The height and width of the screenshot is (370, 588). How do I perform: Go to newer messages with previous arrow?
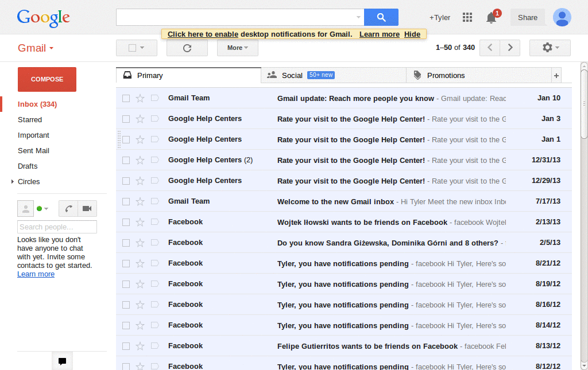pyautogui.click(x=490, y=48)
